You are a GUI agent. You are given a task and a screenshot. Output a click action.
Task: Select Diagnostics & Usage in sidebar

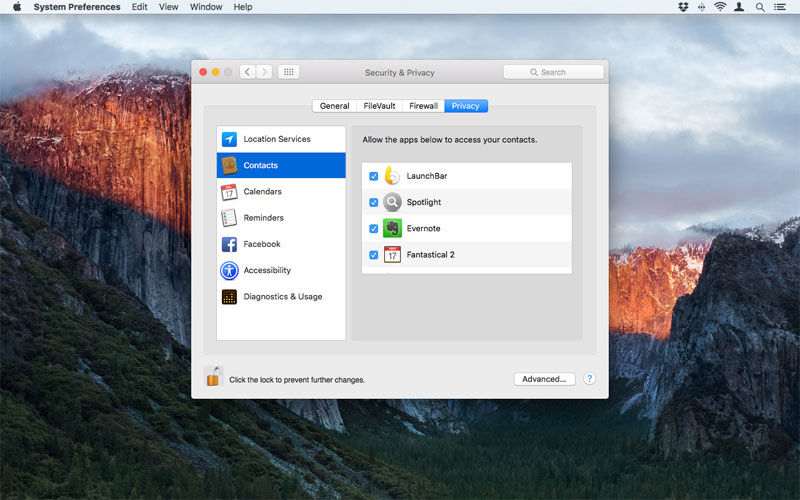click(281, 296)
